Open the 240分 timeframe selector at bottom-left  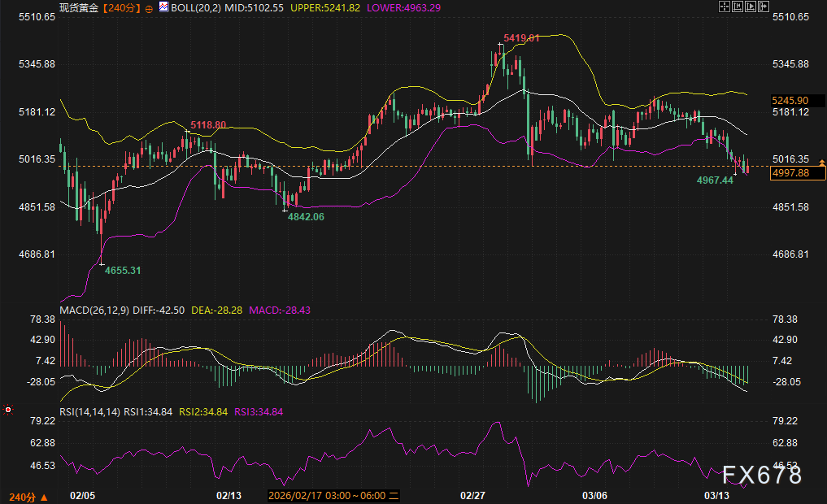coord(28,496)
